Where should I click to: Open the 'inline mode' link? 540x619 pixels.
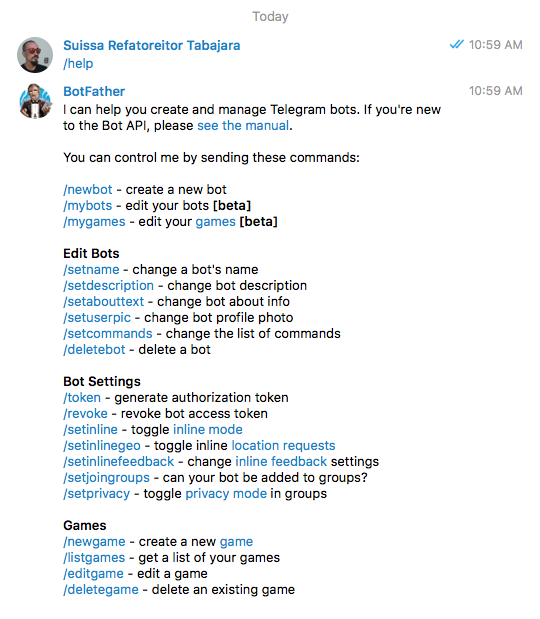(208, 430)
